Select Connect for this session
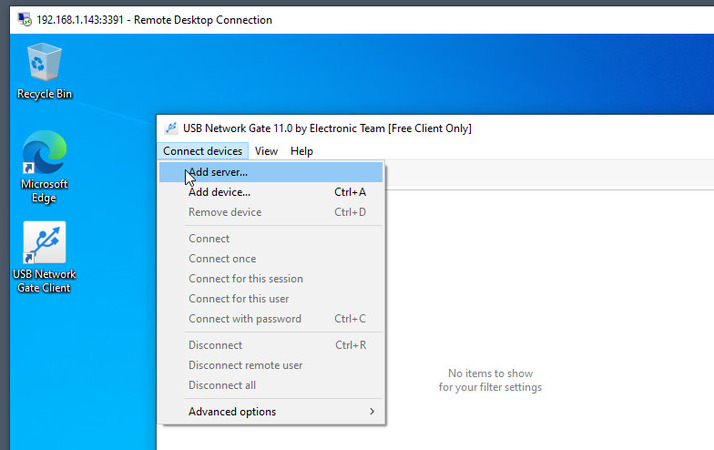Viewport: 714px width, 450px height. pyautogui.click(x=271, y=279)
